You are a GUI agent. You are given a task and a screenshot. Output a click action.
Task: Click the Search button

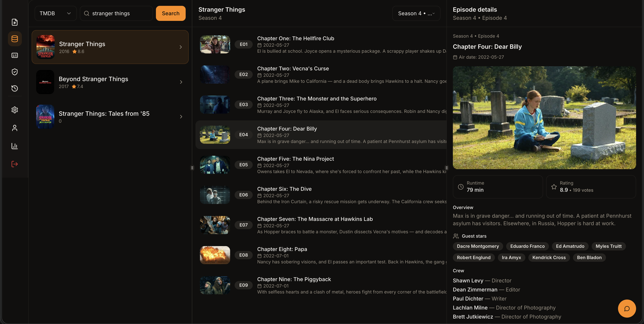click(x=170, y=13)
